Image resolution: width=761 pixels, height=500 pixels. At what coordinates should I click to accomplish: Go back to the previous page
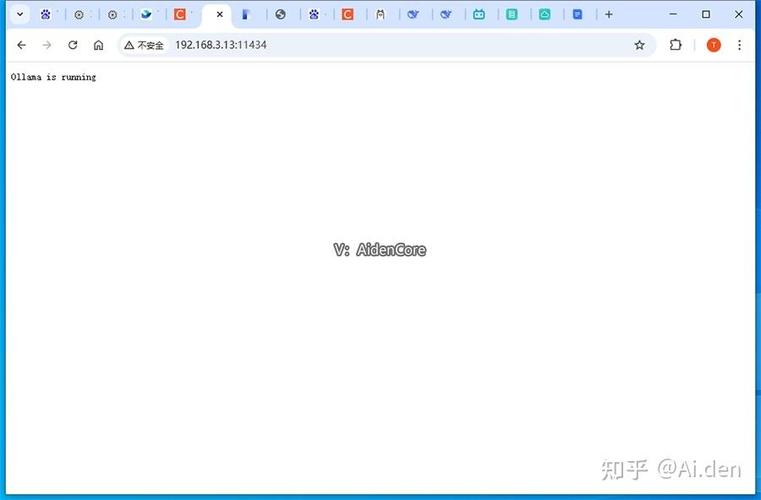tap(21, 45)
